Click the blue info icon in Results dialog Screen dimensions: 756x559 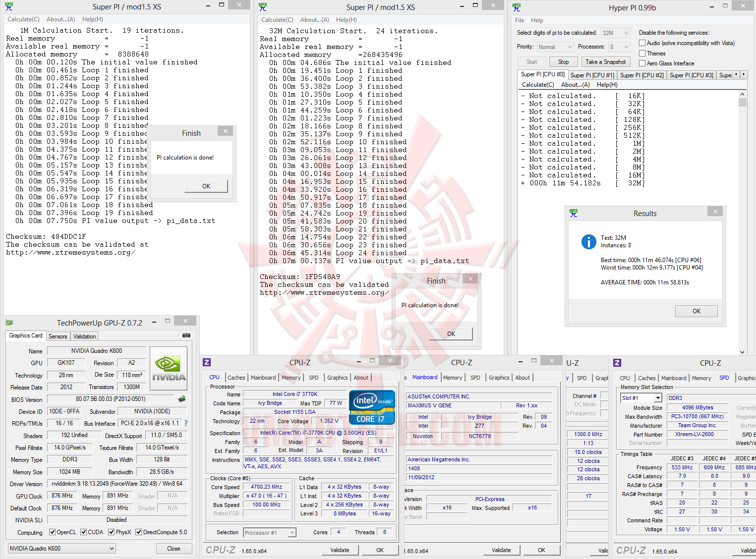(588, 241)
